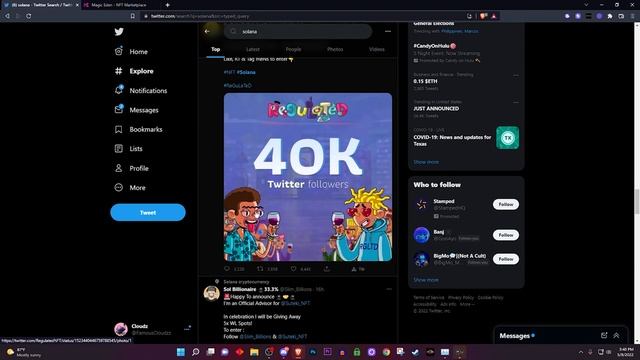The width and height of the screenshot is (640, 360).
Task: Follow the BigMo (Not A Cult) account
Action: coord(506,259)
